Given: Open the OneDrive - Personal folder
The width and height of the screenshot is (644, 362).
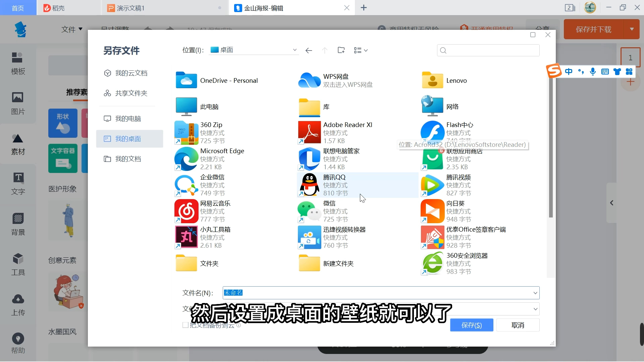Looking at the screenshot, I should point(216,80).
